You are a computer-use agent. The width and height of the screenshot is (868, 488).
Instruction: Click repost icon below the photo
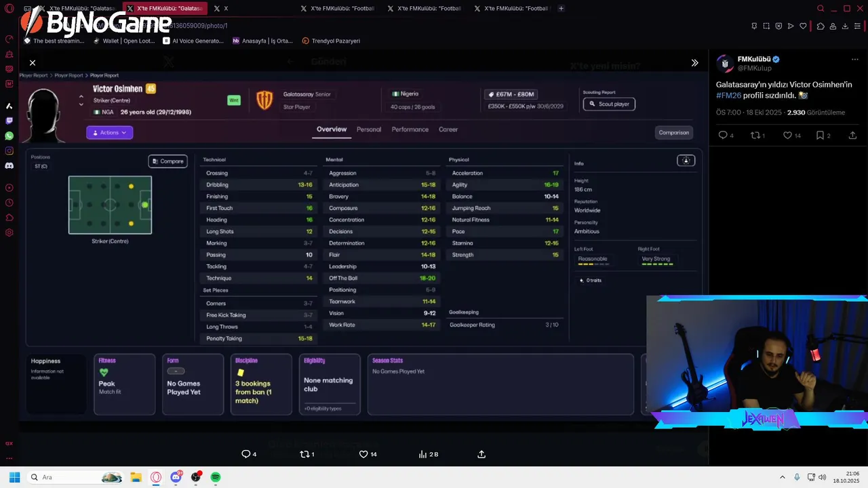point(304,454)
